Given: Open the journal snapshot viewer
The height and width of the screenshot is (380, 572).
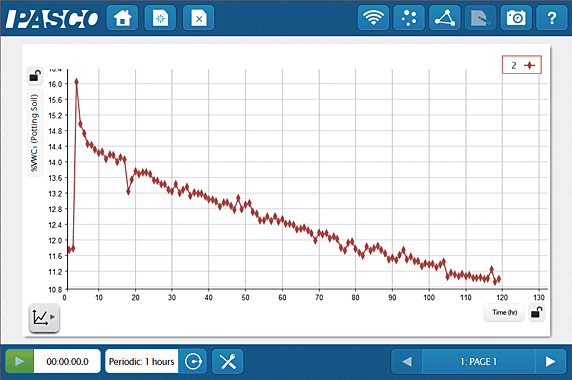Looking at the screenshot, I should tap(480, 18).
